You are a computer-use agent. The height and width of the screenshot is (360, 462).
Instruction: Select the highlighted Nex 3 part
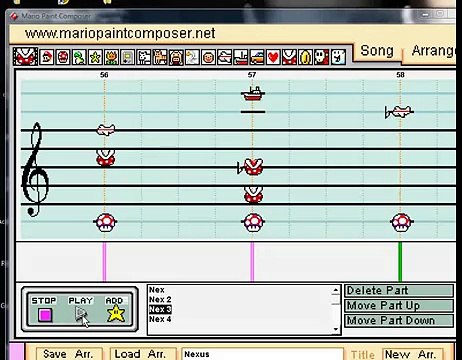click(x=160, y=309)
